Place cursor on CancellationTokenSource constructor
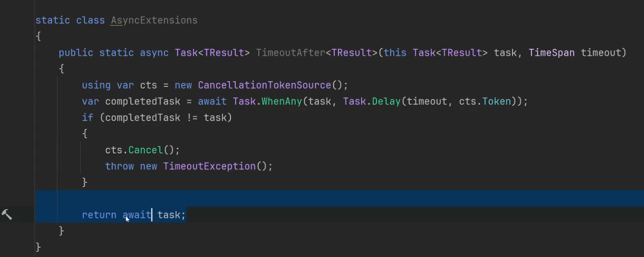 pyautogui.click(x=264, y=85)
